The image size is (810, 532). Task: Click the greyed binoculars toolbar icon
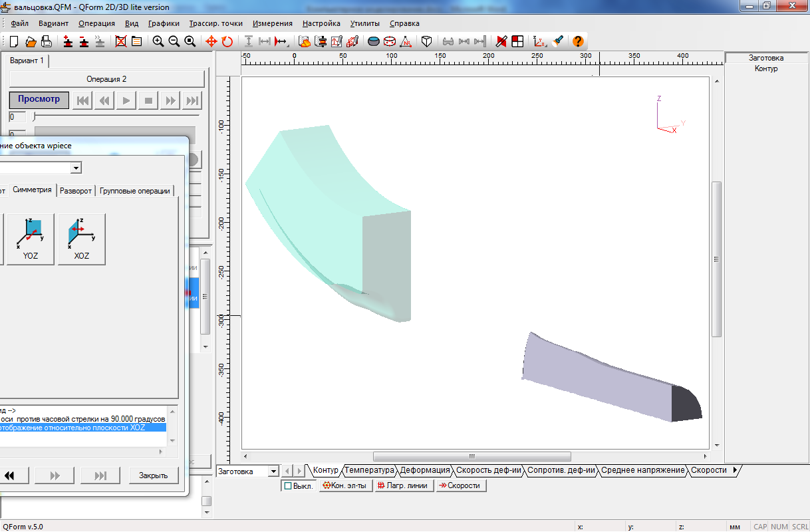(x=448, y=41)
